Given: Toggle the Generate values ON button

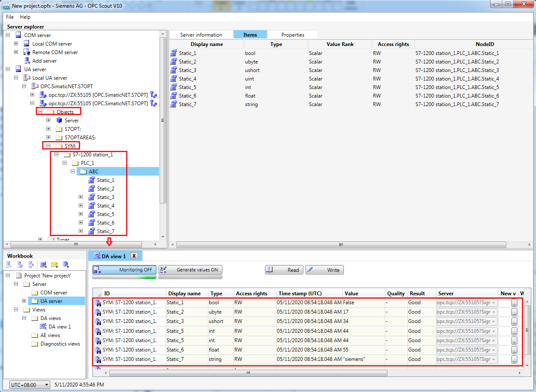Looking at the screenshot, I should [x=190, y=270].
